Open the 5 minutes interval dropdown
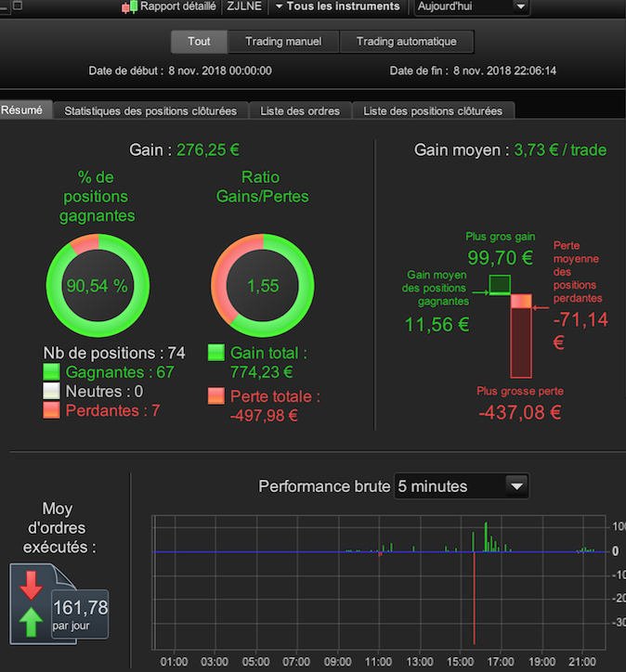 tap(462, 486)
